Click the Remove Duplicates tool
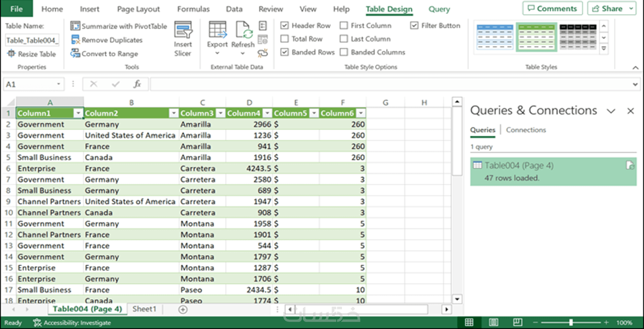Viewport: 644px width, 329px height. click(x=107, y=40)
